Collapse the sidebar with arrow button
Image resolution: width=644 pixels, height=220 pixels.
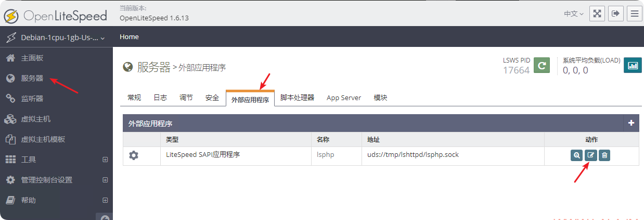click(x=104, y=217)
